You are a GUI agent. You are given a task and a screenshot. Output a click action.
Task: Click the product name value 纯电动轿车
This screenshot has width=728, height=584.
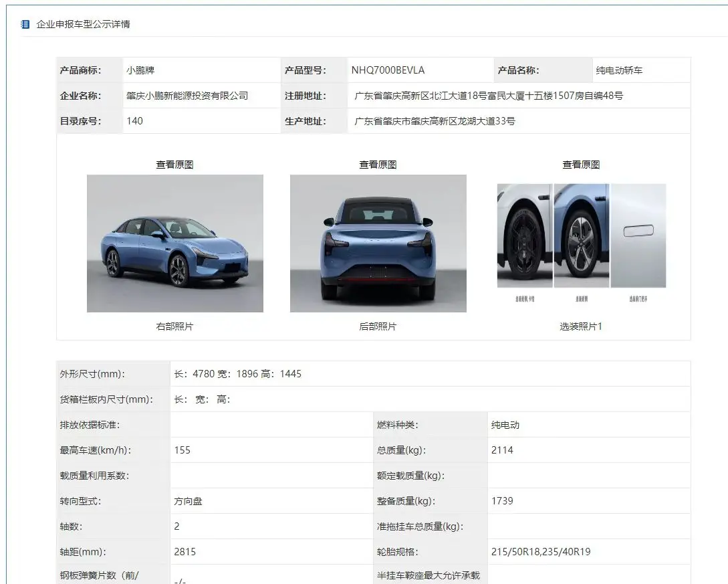[619, 70]
